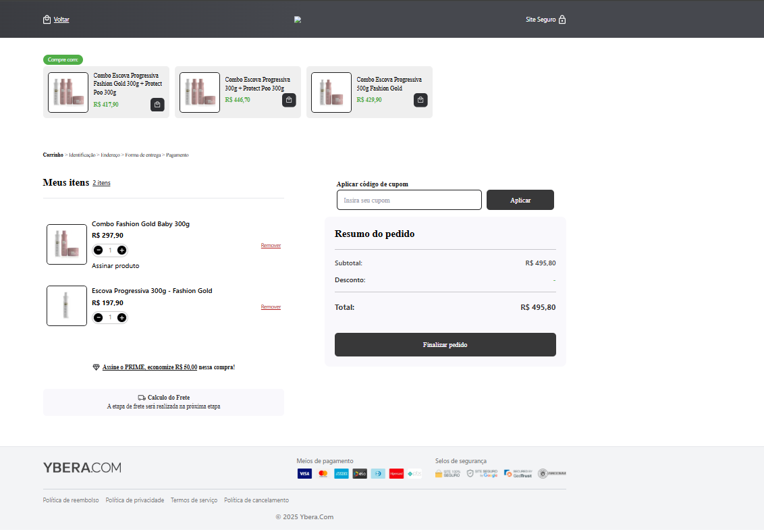Viewport: 764px width, 532px height.
Task: Add Combo Fashion Gold + Protect Poo to bag
Action: click(x=157, y=105)
